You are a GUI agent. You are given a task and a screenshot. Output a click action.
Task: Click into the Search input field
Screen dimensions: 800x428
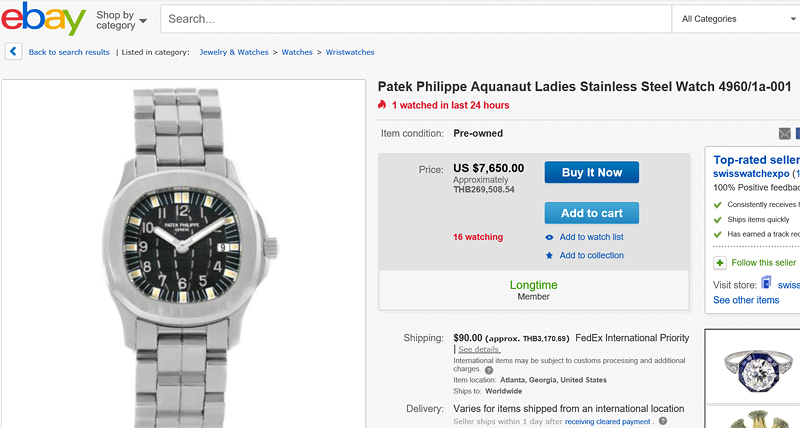(415, 19)
